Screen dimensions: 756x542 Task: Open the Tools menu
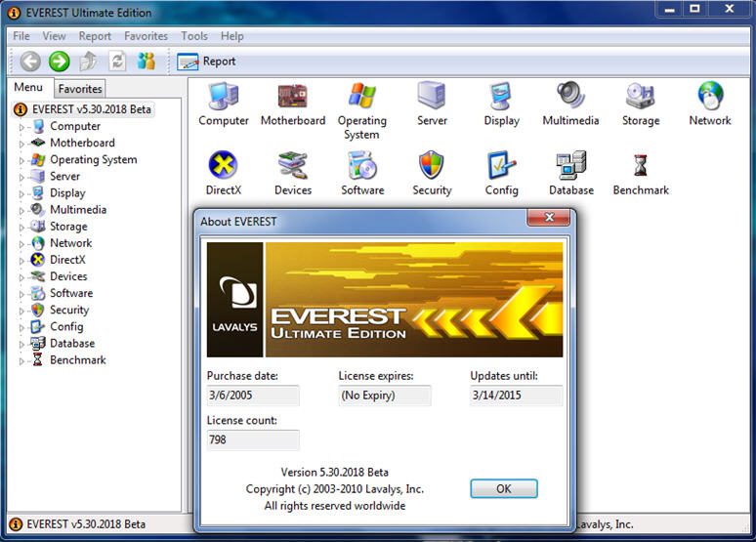point(194,36)
